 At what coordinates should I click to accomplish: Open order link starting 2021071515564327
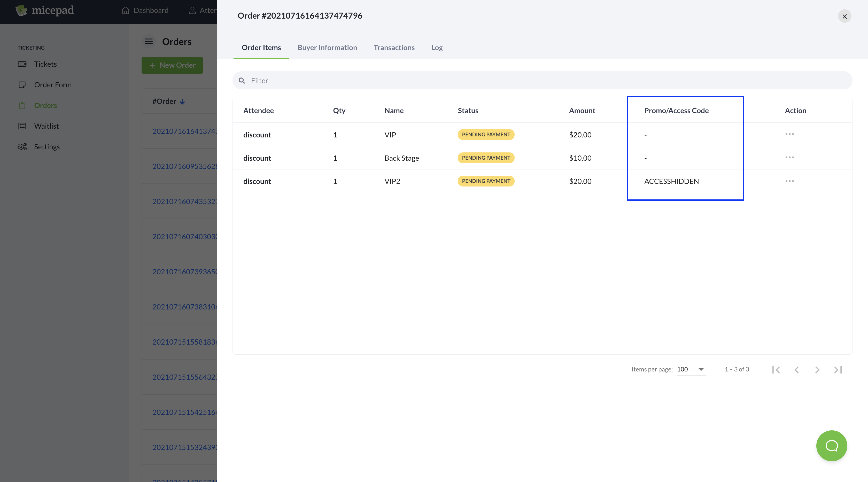click(185, 377)
